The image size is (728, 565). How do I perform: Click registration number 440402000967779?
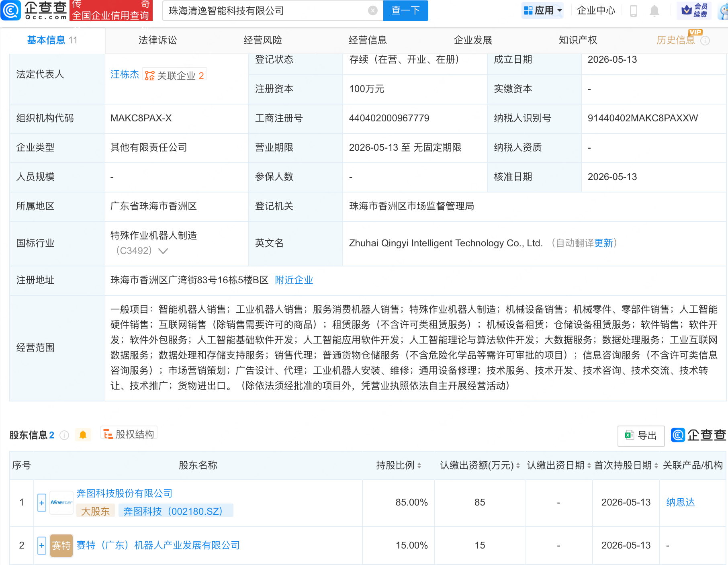389,118
